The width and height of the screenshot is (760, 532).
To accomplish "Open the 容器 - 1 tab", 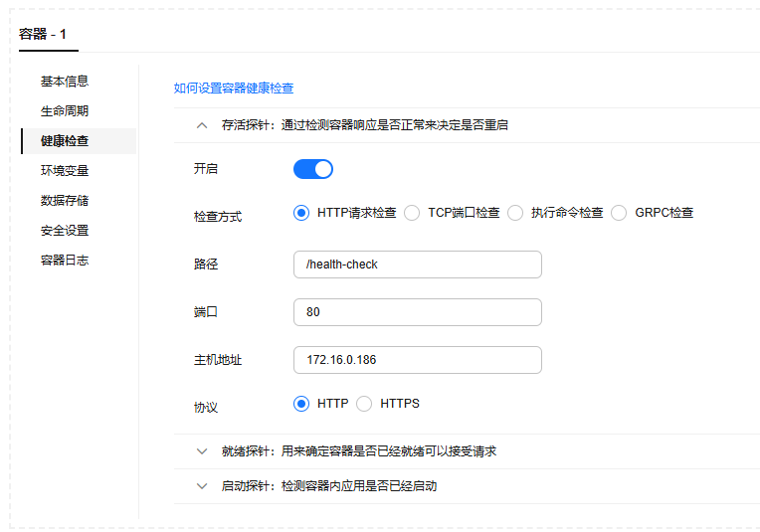I will click(x=43, y=35).
